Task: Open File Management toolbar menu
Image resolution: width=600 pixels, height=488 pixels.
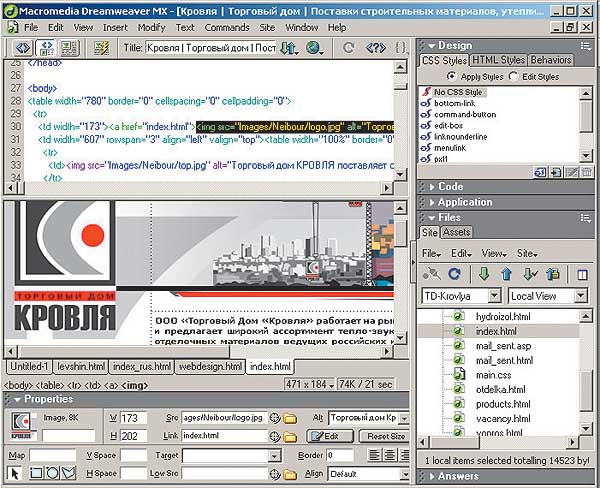Action: 290,48
